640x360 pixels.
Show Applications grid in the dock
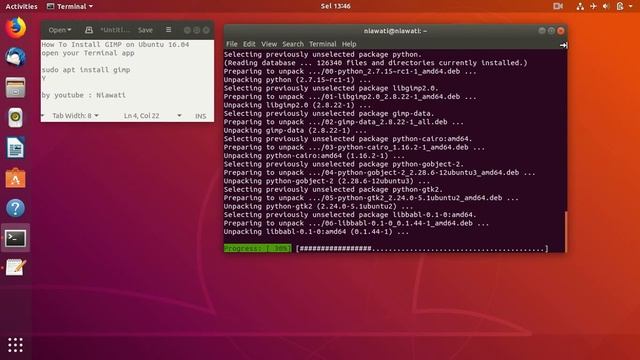[x=16, y=345]
